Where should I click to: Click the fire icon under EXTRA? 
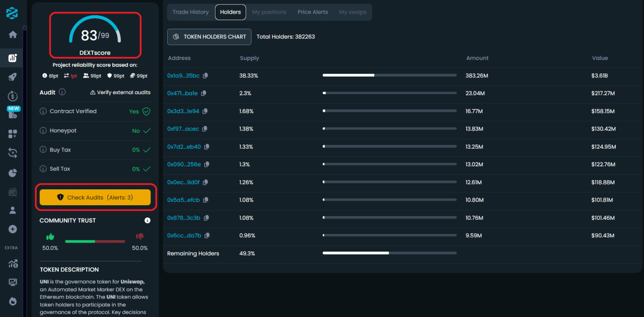tap(13, 301)
